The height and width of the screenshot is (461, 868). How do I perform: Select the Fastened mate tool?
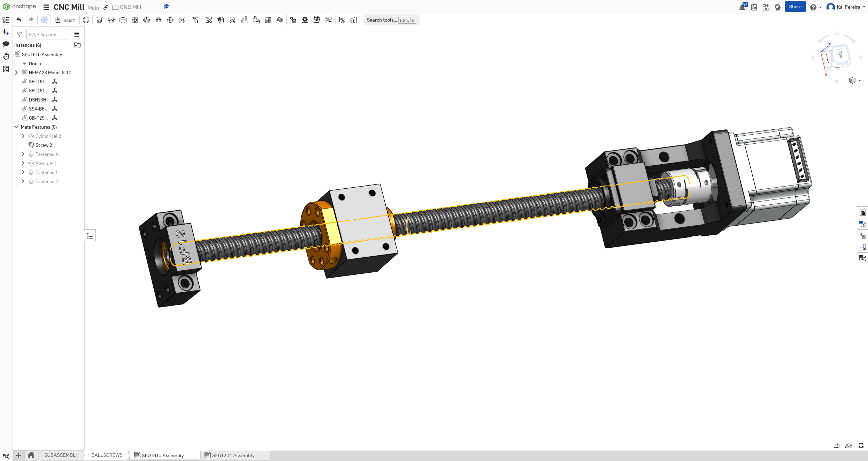tap(99, 20)
